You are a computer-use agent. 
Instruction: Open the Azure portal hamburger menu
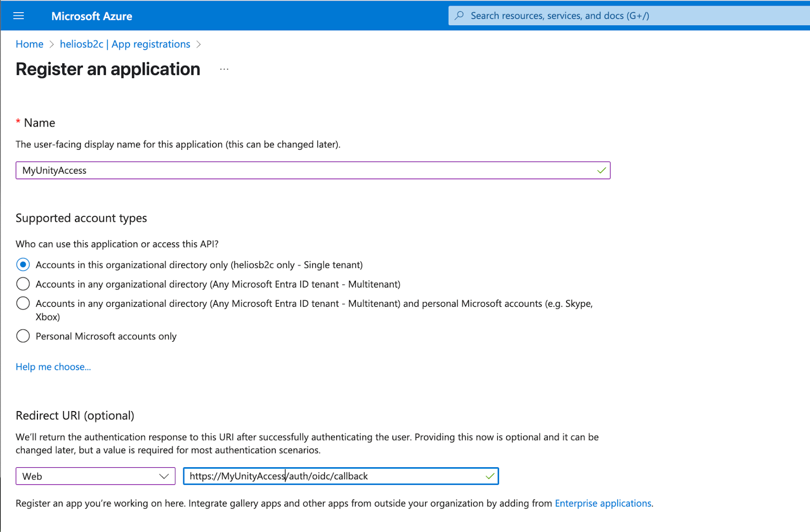tap(18, 16)
